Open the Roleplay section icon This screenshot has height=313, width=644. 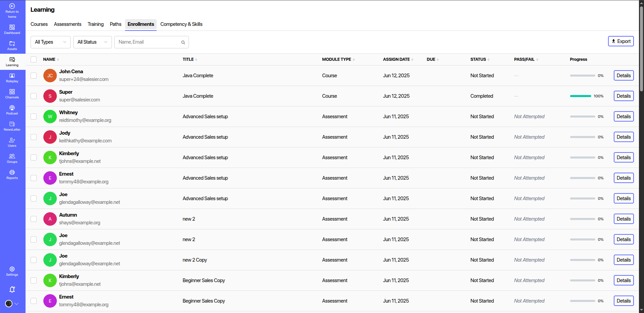[x=12, y=78]
